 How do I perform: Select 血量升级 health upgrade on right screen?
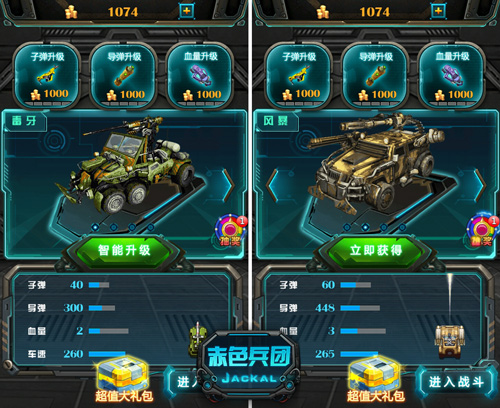(x=452, y=76)
